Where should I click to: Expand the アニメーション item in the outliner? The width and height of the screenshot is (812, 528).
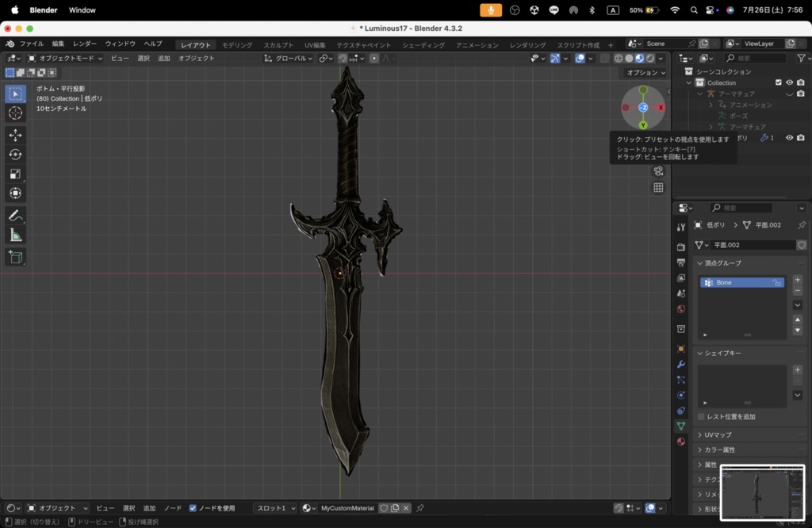click(x=710, y=105)
